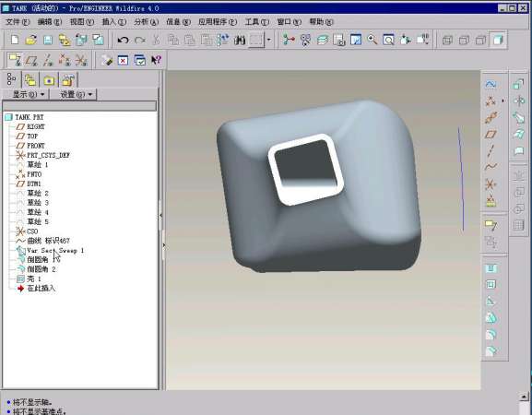This screenshot has width=532, height=415.
Task: Select the FRONT datum plane in tree
Action: pos(36,146)
